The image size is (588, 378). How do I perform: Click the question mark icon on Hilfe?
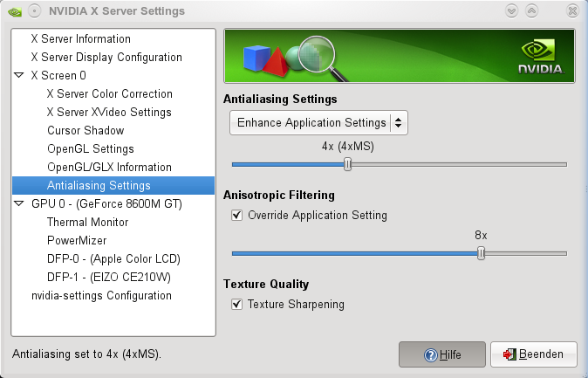[430, 354]
